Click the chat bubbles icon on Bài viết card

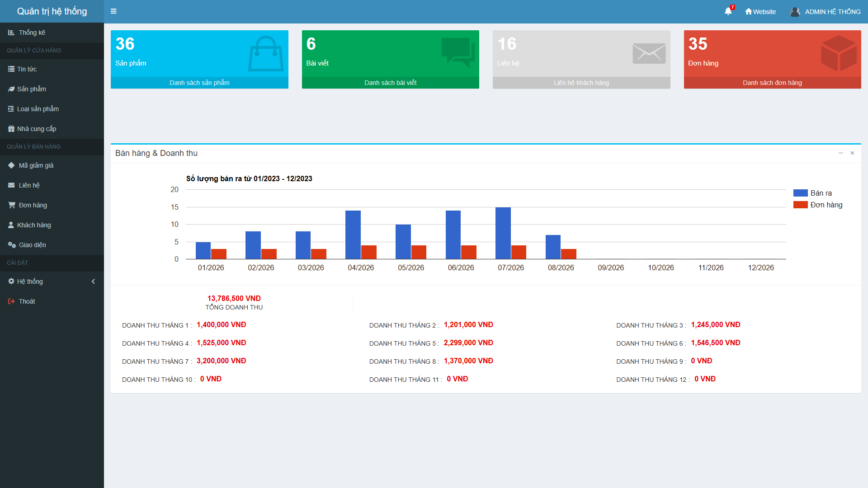point(458,52)
